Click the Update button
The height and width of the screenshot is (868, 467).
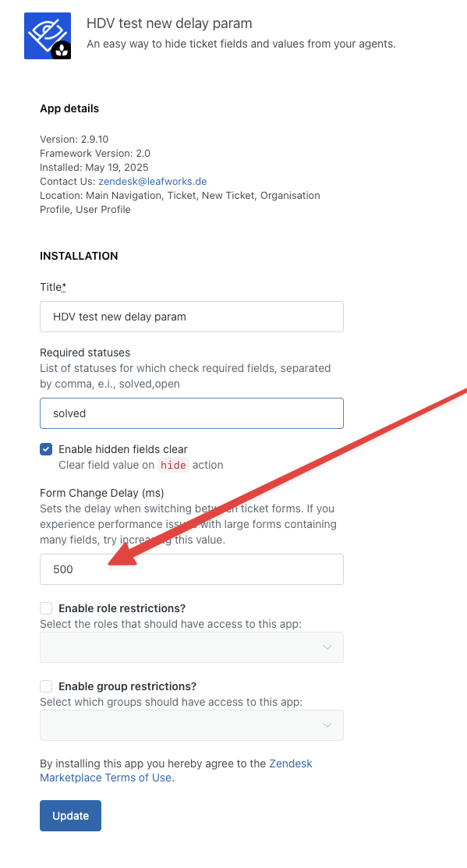(x=70, y=816)
